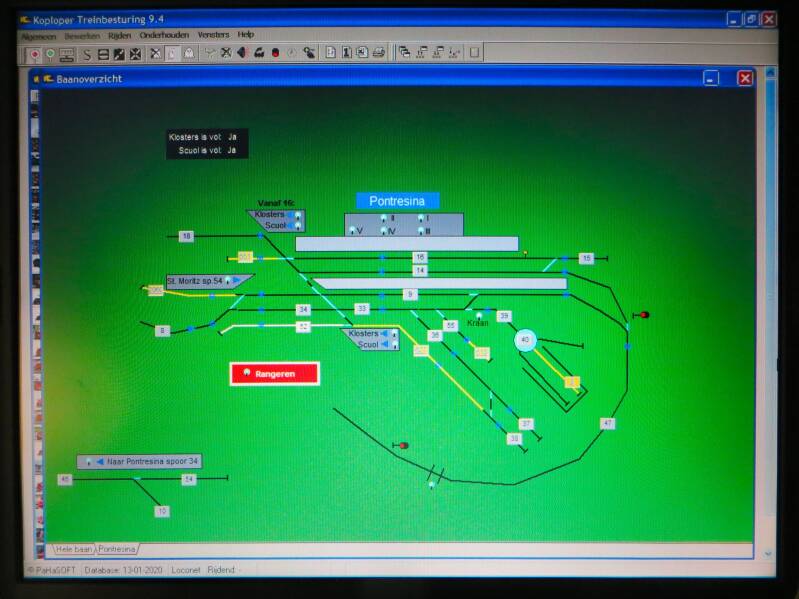
Task: Click the Loconet status bar entry
Action: tap(186, 570)
